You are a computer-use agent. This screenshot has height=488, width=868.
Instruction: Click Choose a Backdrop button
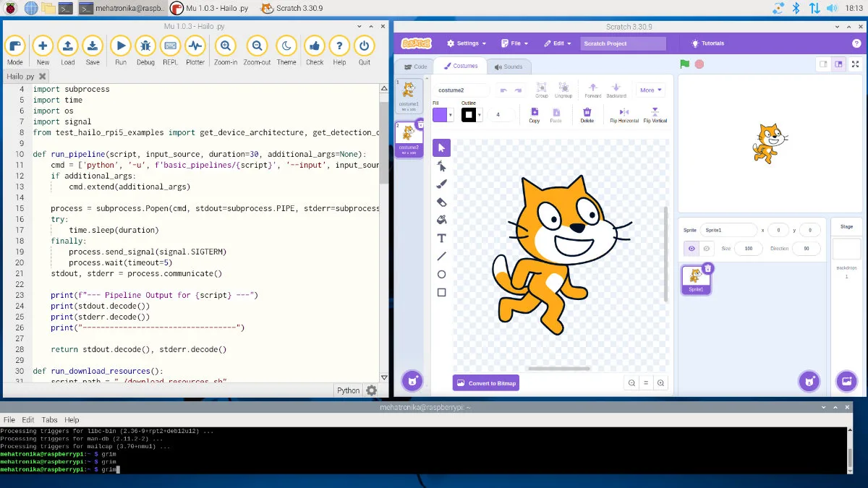click(x=846, y=381)
